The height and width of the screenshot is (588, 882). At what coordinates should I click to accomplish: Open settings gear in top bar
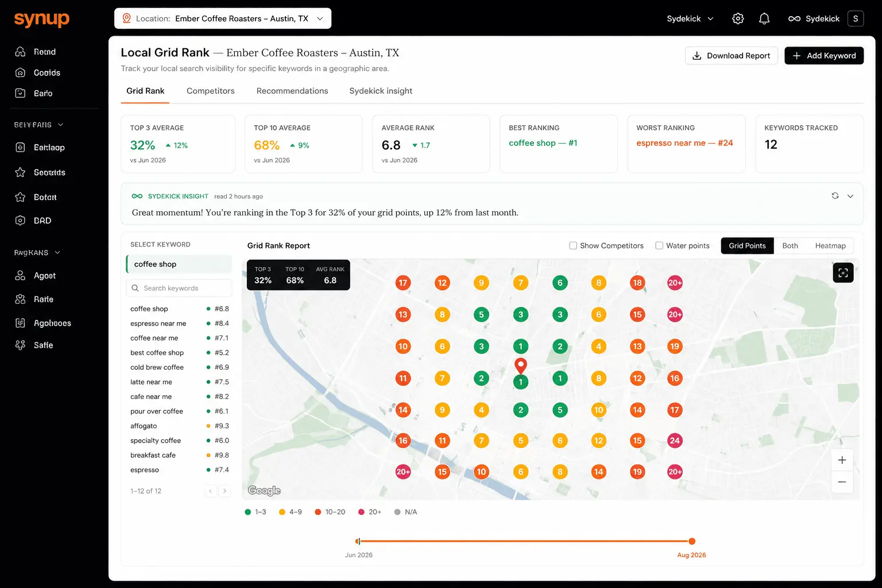[738, 18]
